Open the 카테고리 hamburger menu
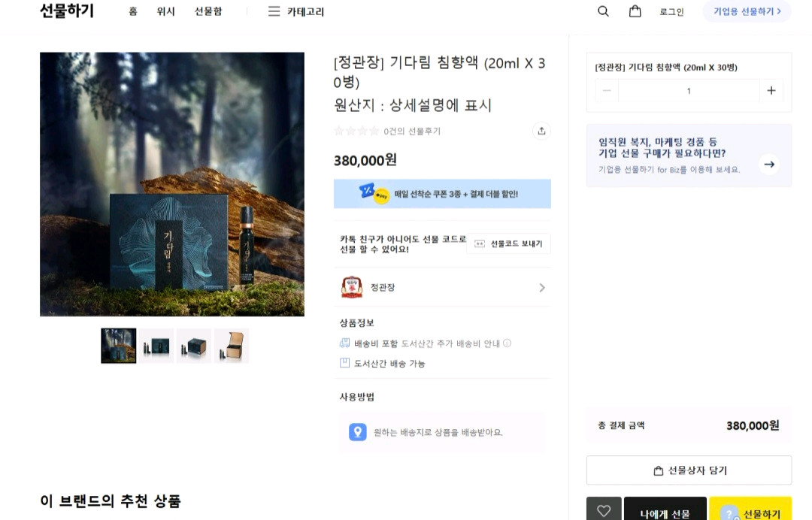 [274, 11]
